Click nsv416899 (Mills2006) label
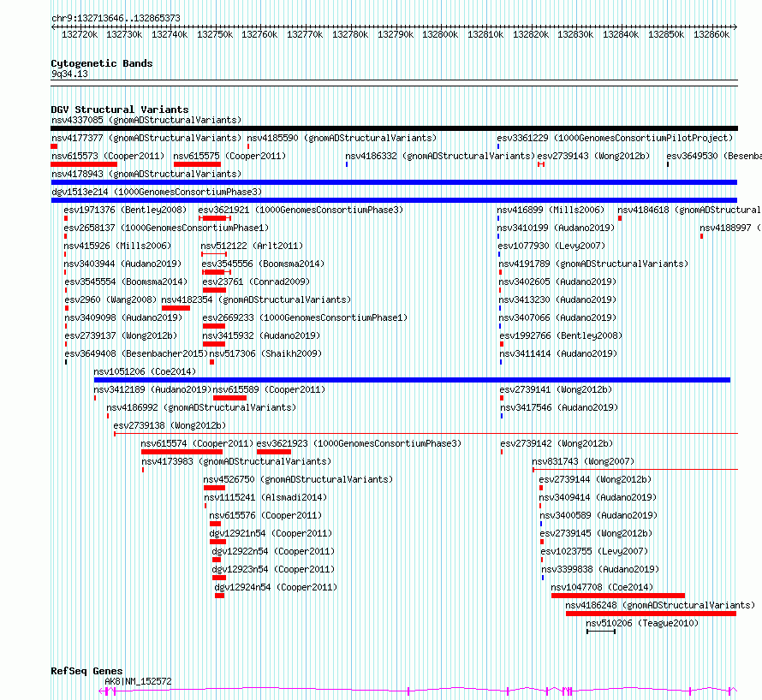Screen dimensions: 762x700 click(x=551, y=210)
